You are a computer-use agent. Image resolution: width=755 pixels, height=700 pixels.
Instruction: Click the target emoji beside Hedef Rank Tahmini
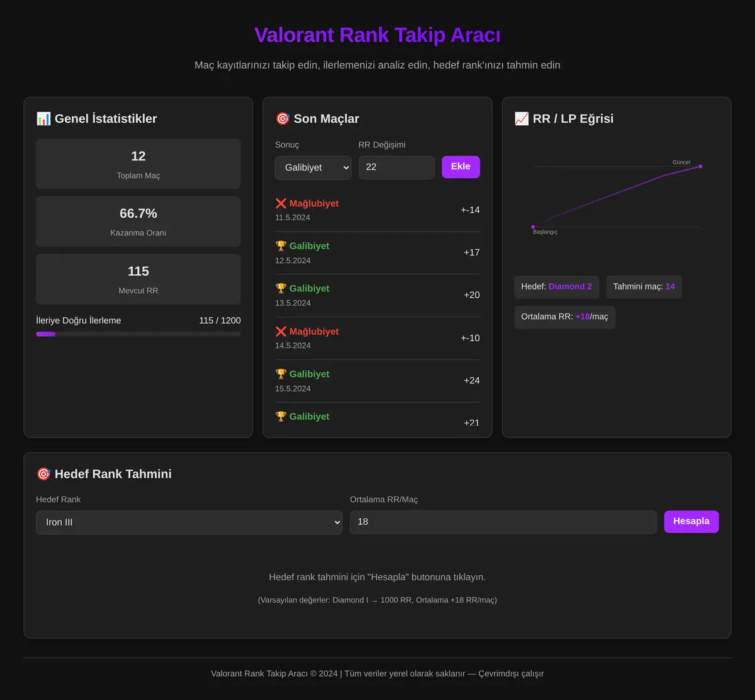43,474
